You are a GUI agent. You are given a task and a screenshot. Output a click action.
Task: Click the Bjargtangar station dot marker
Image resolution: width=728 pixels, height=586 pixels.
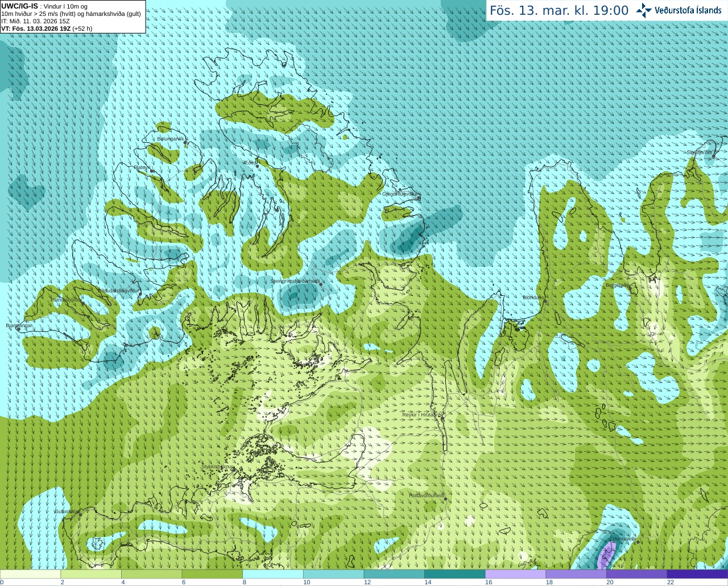coord(18,329)
